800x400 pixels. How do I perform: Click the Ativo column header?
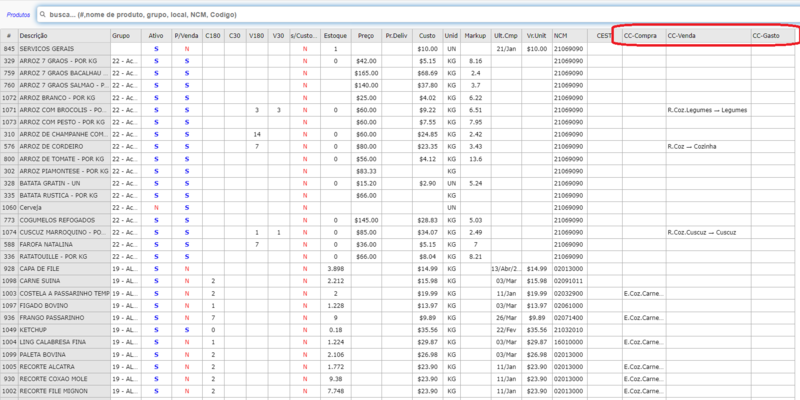pyautogui.click(x=156, y=36)
